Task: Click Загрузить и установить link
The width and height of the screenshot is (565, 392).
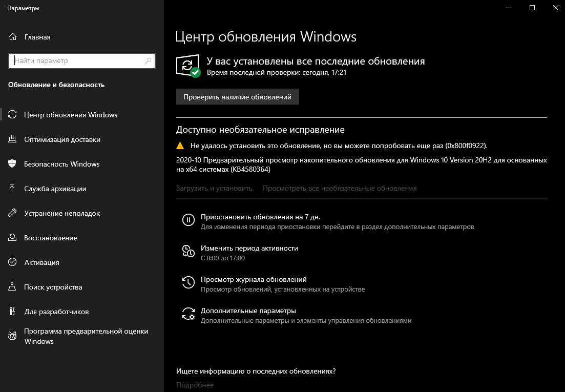Action: pos(214,188)
